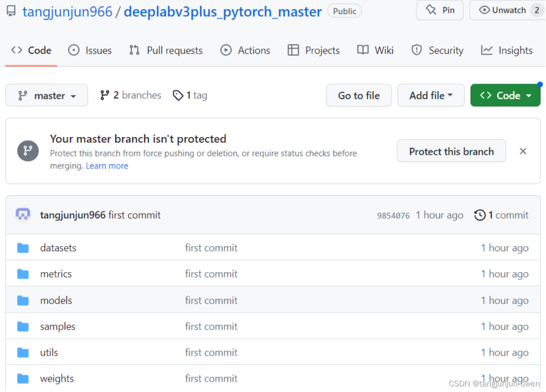Viewport: 546px width, 392px height.
Task: Open first commit message in datasets row
Action: point(211,248)
